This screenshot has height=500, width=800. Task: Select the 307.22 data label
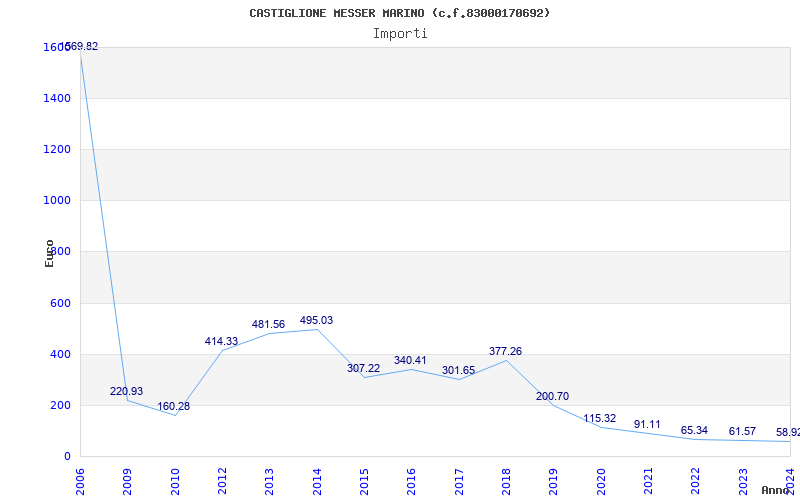click(363, 368)
